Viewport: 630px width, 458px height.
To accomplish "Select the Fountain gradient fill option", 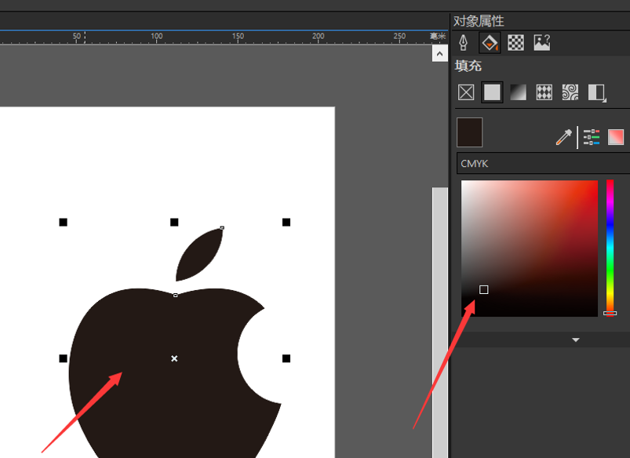I will click(x=518, y=92).
